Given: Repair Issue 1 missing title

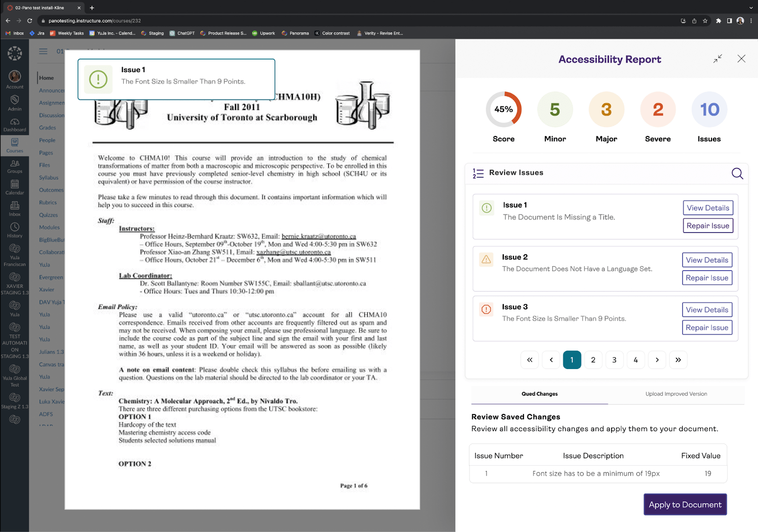Looking at the screenshot, I should [708, 225].
